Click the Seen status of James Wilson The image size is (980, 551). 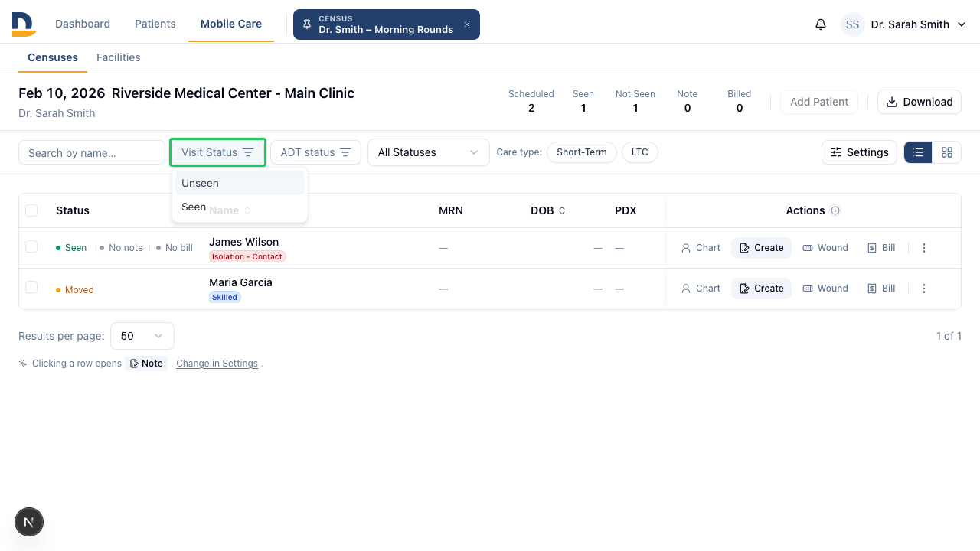(x=71, y=248)
